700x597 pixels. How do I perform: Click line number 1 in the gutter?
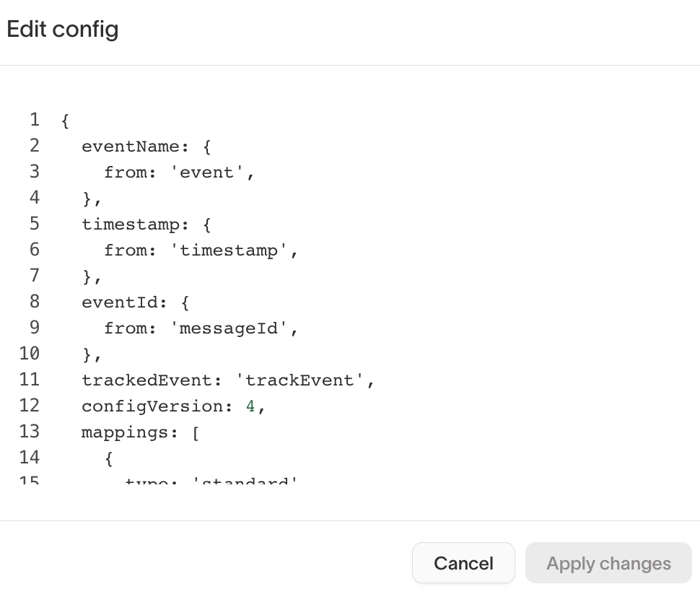point(34,120)
